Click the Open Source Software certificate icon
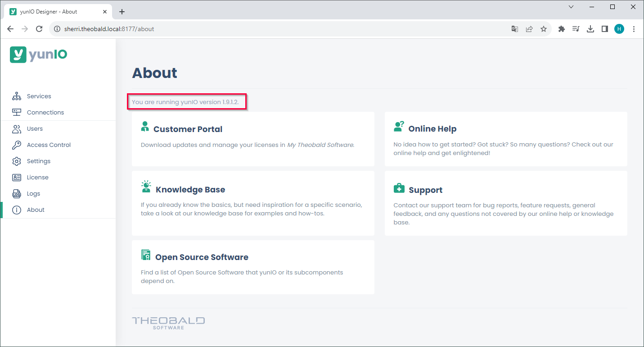Viewport: 644px width, 347px height. point(146,255)
